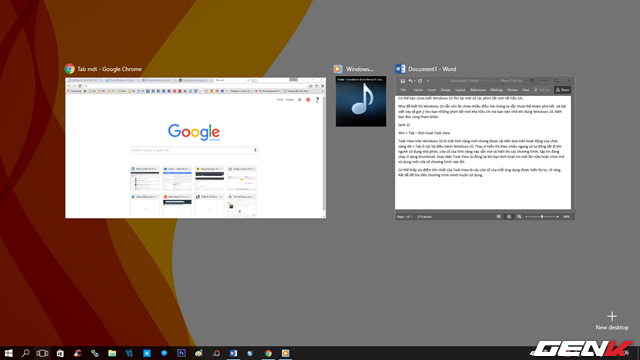Click the Google Chrome taskbar icon
Viewport: 640px width, 360px height.
click(268, 353)
